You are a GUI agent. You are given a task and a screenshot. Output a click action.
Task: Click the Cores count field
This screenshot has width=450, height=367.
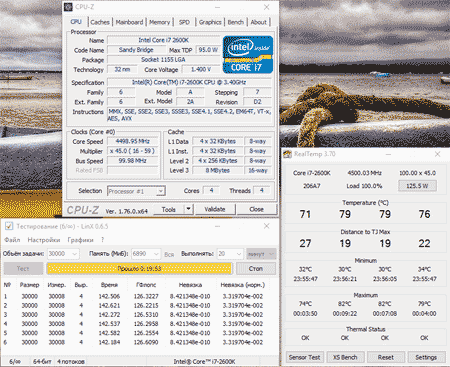coord(211,191)
